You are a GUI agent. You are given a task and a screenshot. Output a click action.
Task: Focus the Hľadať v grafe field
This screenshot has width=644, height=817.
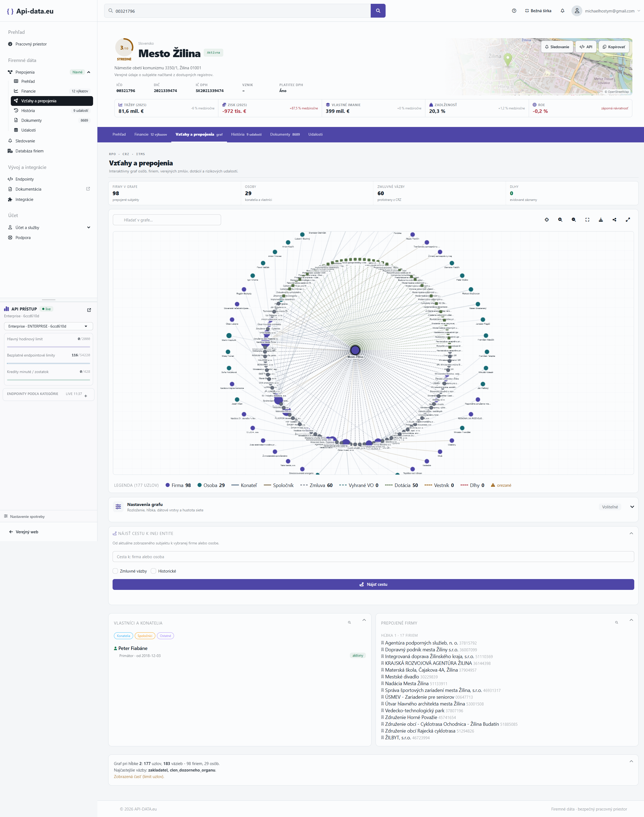point(167,220)
